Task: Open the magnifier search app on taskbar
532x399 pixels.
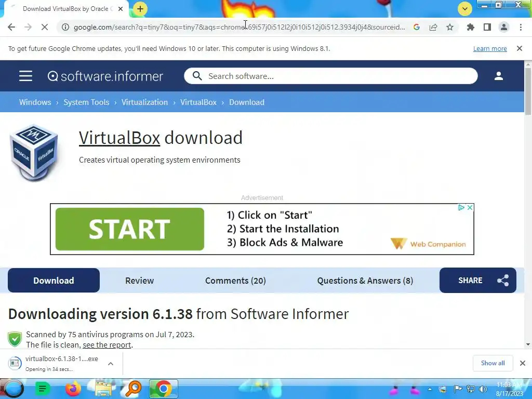Action: pyautogui.click(x=134, y=389)
